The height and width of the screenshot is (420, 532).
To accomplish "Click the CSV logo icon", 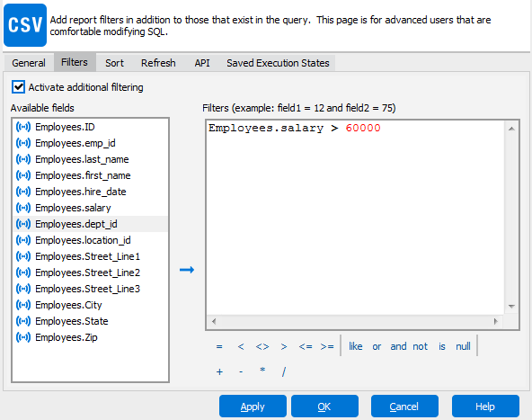I will (x=25, y=25).
